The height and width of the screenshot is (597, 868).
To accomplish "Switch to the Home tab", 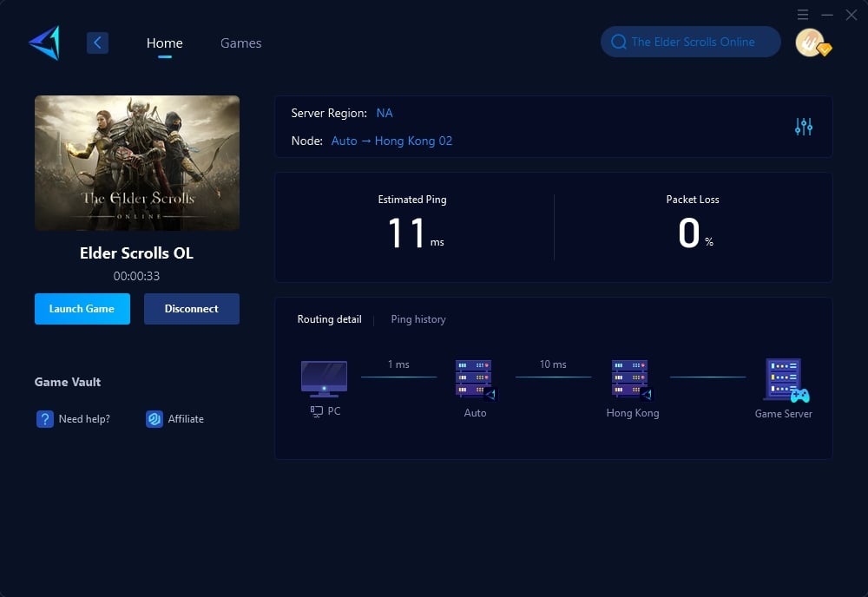I will pyautogui.click(x=164, y=43).
